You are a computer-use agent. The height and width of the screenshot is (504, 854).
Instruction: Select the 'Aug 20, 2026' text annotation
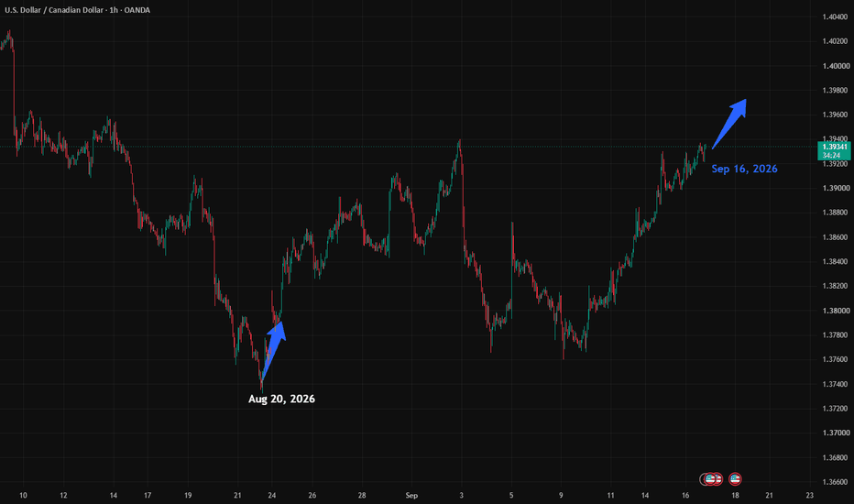point(281,399)
